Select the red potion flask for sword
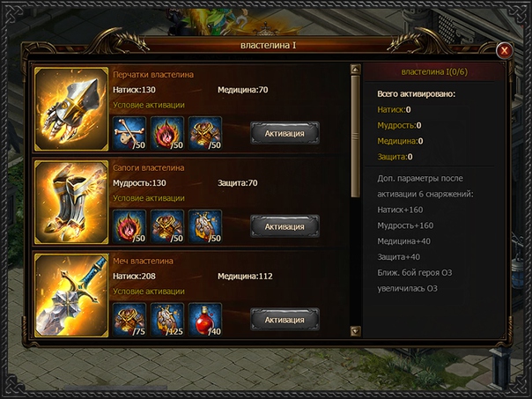 click(205, 320)
